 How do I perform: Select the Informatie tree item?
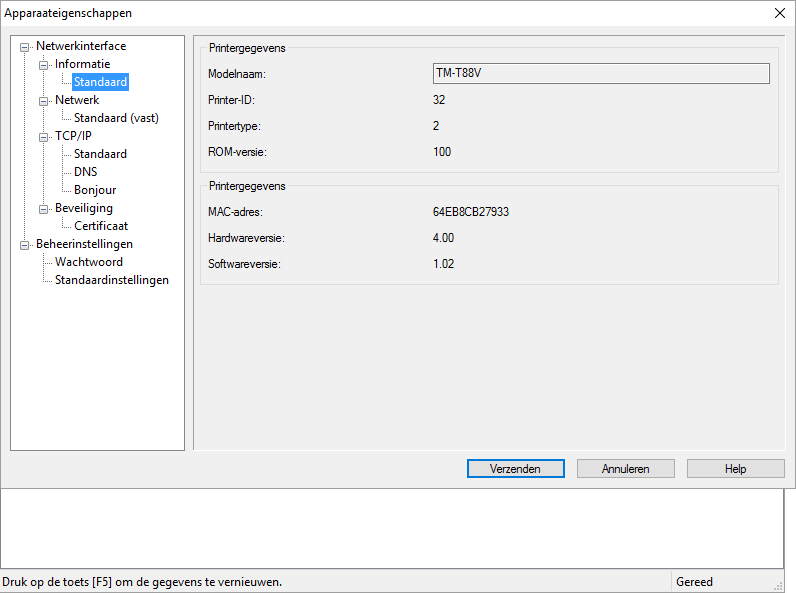[82, 64]
